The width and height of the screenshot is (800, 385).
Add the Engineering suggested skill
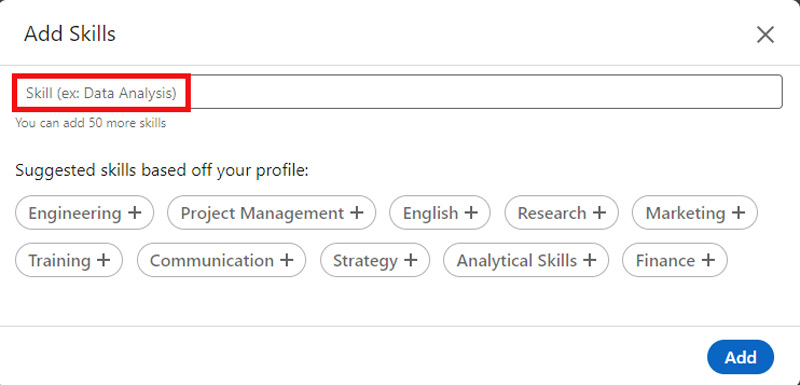[x=84, y=213]
